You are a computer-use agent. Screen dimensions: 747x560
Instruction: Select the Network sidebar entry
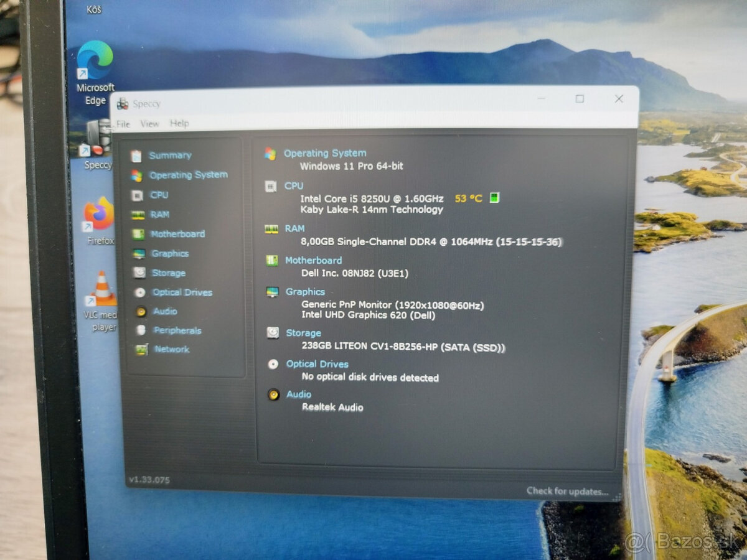click(172, 349)
